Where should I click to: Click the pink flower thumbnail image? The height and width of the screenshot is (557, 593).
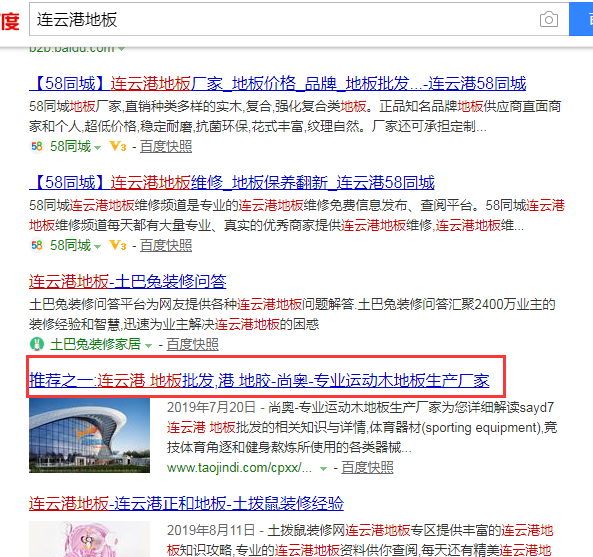[90, 539]
